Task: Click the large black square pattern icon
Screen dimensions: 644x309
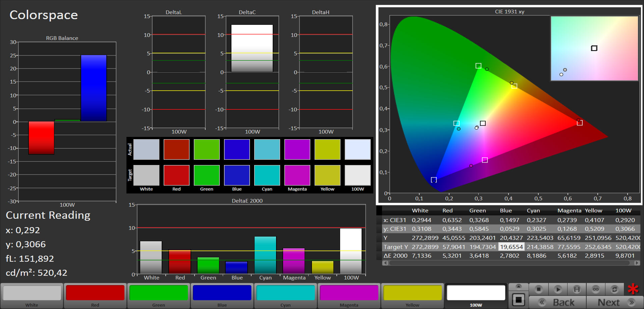Action: click(x=519, y=300)
